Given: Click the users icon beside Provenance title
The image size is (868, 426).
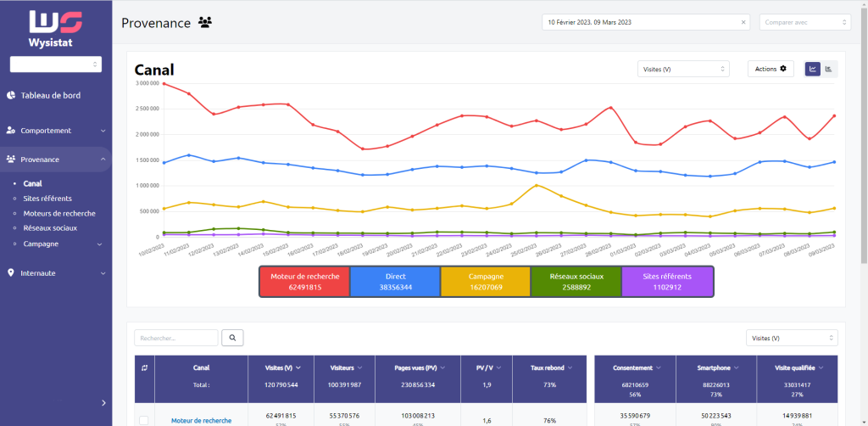Looking at the screenshot, I should point(205,22).
